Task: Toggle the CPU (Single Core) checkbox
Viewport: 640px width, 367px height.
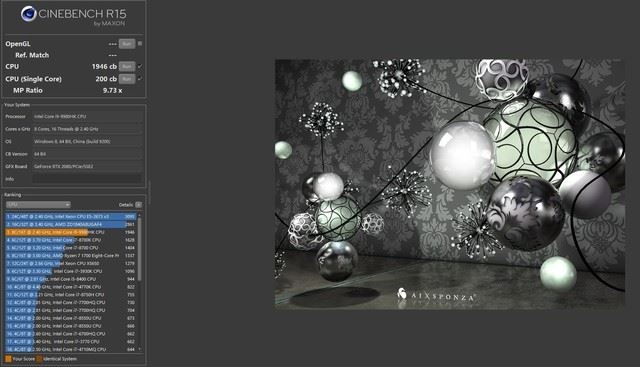Action: pyautogui.click(x=140, y=78)
